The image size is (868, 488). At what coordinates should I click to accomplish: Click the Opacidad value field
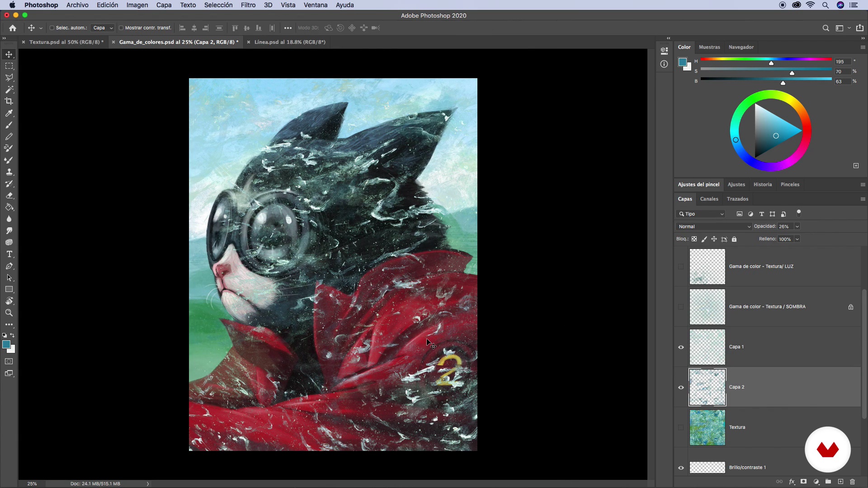tap(786, 226)
